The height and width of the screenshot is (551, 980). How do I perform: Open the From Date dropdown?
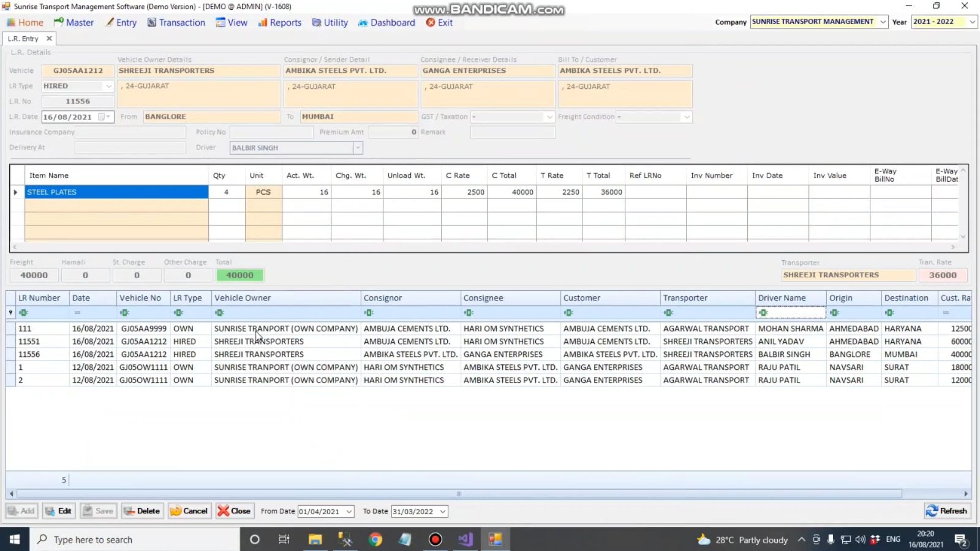click(349, 511)
